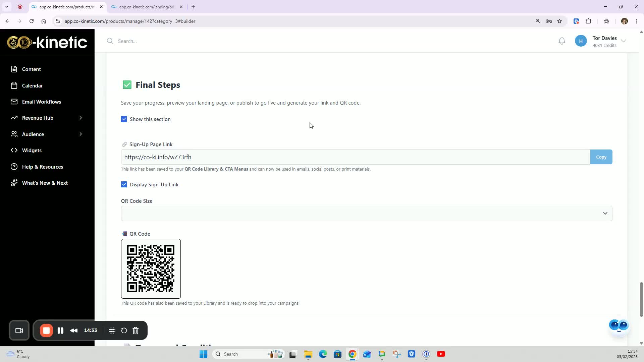Click the browser address bar URL
This screenshot has height=362, width=644.
[130, 21]
